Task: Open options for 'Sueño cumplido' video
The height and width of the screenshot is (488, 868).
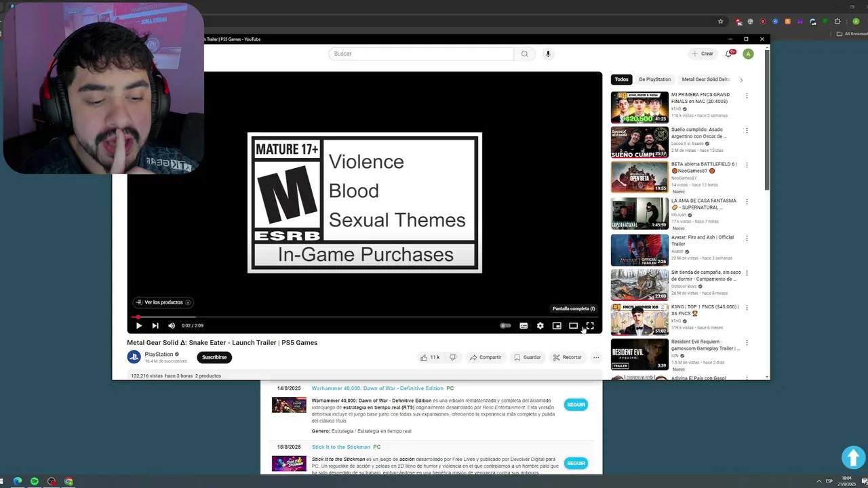Action: pyautogui.click(x=747, y=130)
